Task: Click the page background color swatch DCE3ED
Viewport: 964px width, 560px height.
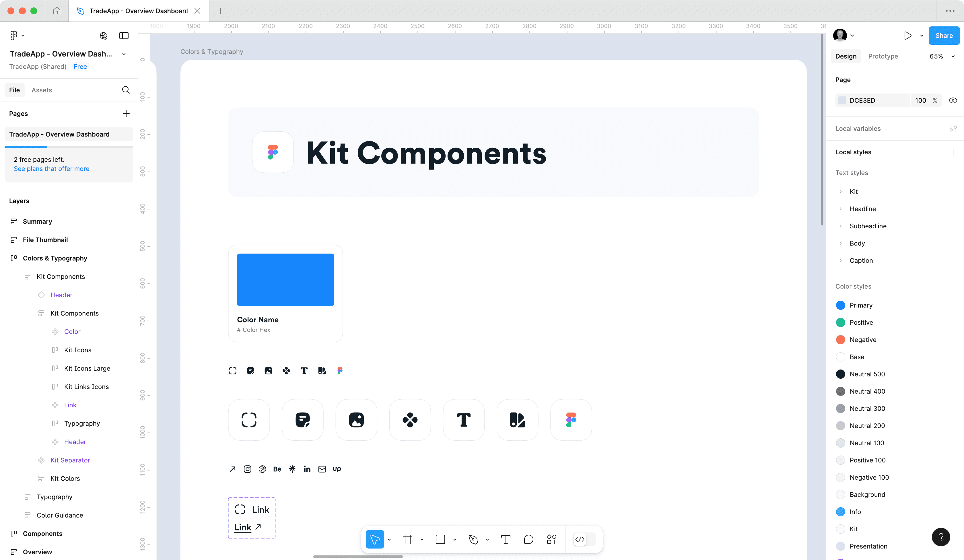Action: click(x=842, y=100)
